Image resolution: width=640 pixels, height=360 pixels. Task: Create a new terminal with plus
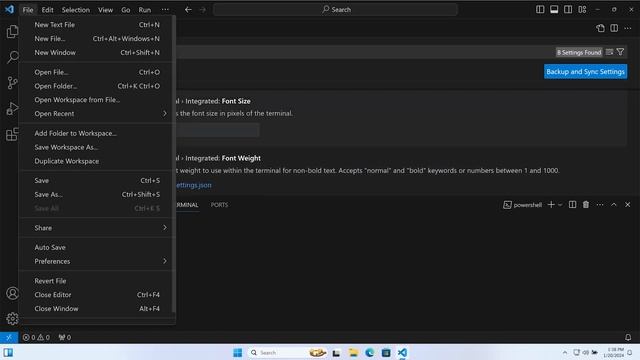pos(551,204)
